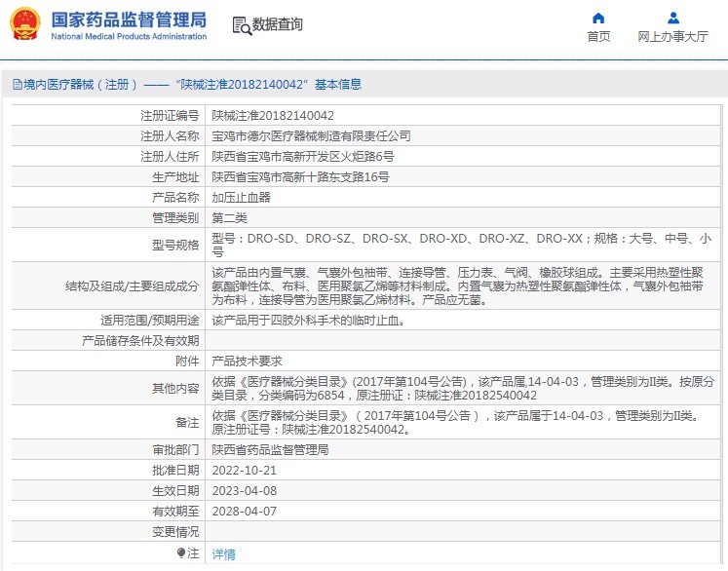Click the national emblem logo icon

(x=25, y=24)
